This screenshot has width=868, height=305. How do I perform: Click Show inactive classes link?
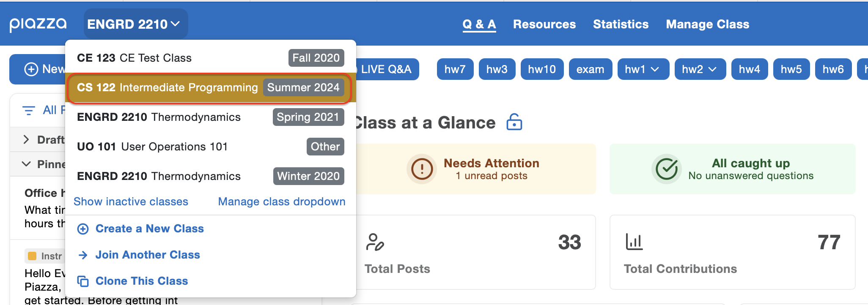click(x=131, y=202)
